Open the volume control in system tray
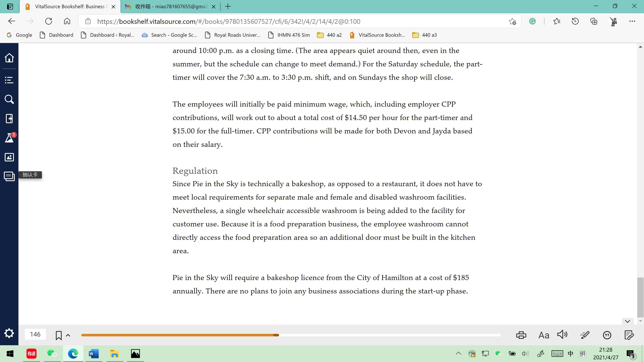The image size is (644, 362). point(525,353)
